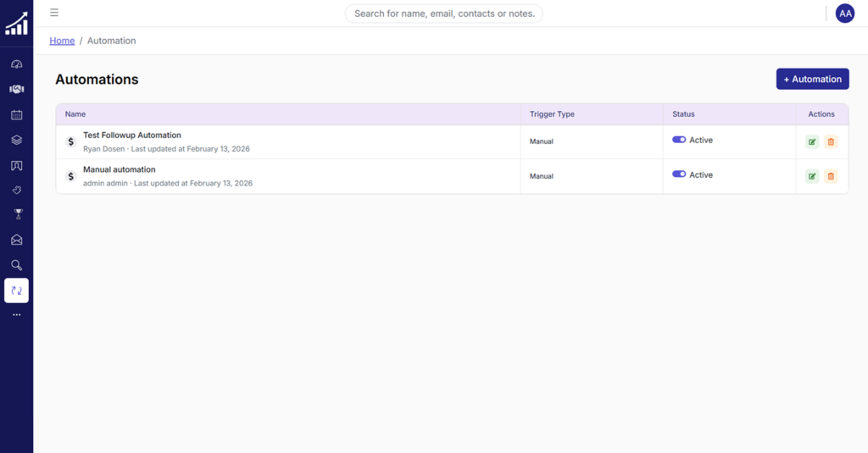Open the AA user avatar menu
Image resolution: width=868 pixels, height=453 pixels.
[x=844, y=14]
